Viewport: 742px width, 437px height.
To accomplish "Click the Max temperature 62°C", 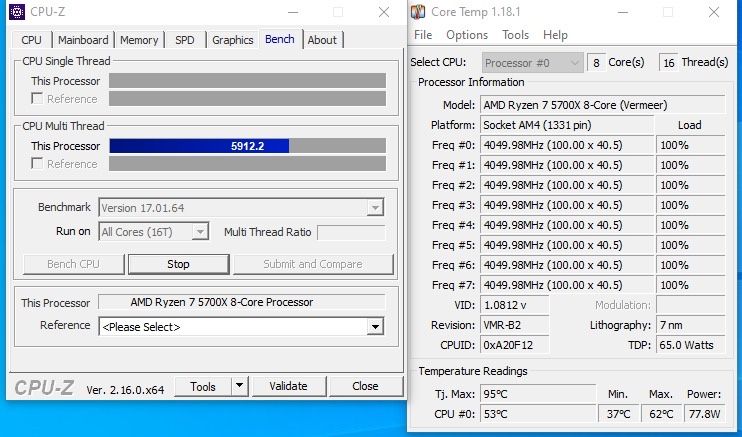I will coord(661,414).
